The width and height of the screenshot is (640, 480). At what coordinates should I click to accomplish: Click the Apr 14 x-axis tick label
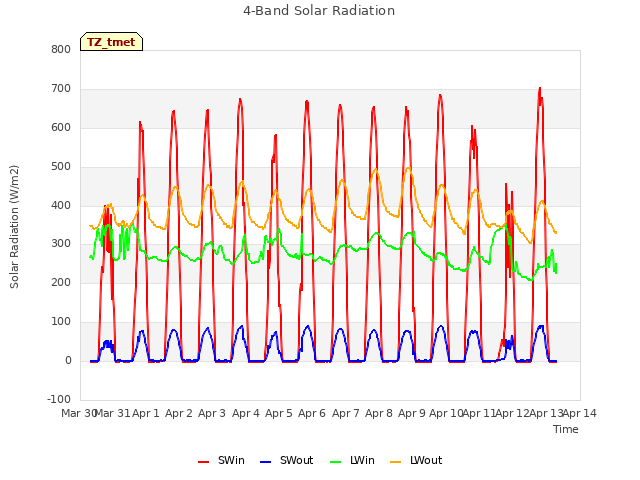[x=580, y=413]
